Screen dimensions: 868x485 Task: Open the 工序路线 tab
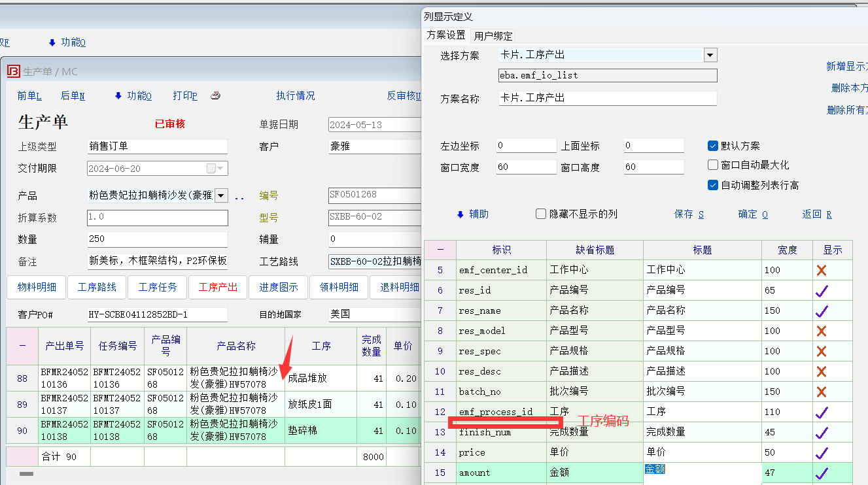coord(97,288)
